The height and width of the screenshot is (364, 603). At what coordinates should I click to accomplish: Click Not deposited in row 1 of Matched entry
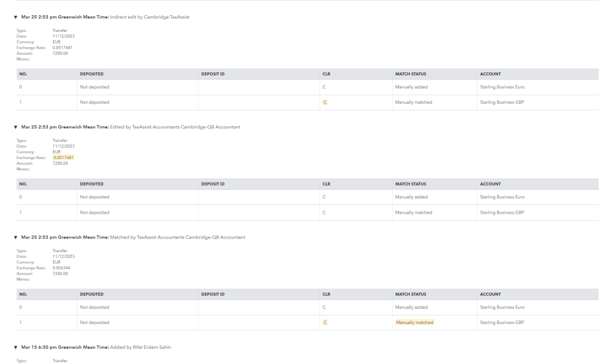94,323
